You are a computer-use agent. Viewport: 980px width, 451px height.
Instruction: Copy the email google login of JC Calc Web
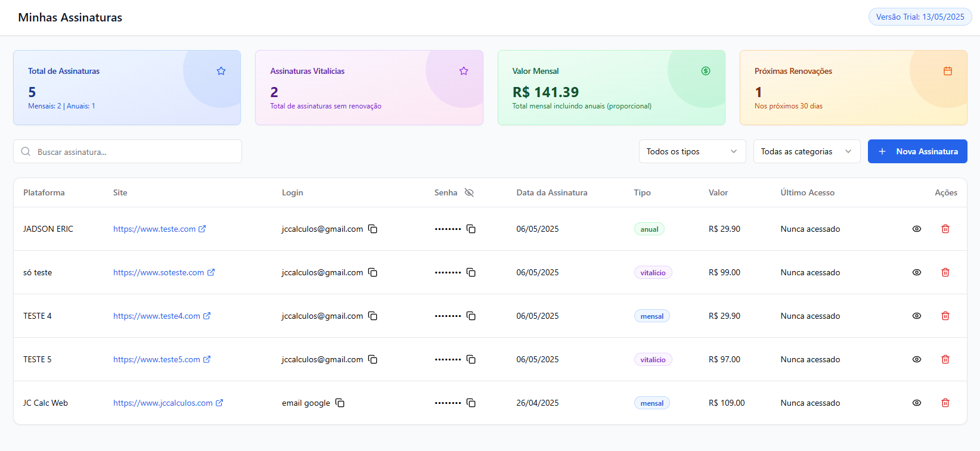340,403
